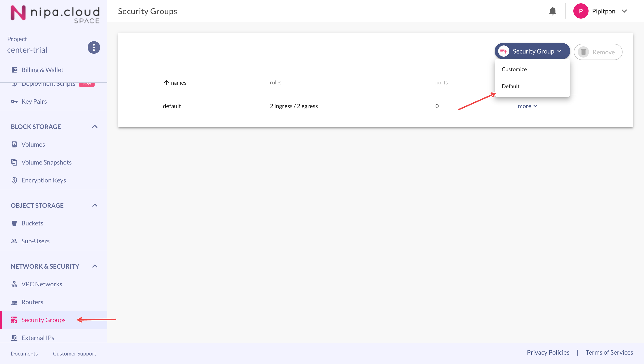
Task: Click the Billing & Wallet icon
Action: click(x=14, y=70)
